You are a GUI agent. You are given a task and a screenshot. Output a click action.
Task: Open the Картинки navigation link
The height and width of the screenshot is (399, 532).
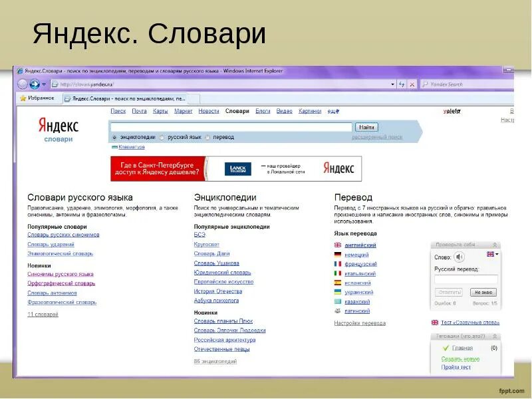[310, 111]
